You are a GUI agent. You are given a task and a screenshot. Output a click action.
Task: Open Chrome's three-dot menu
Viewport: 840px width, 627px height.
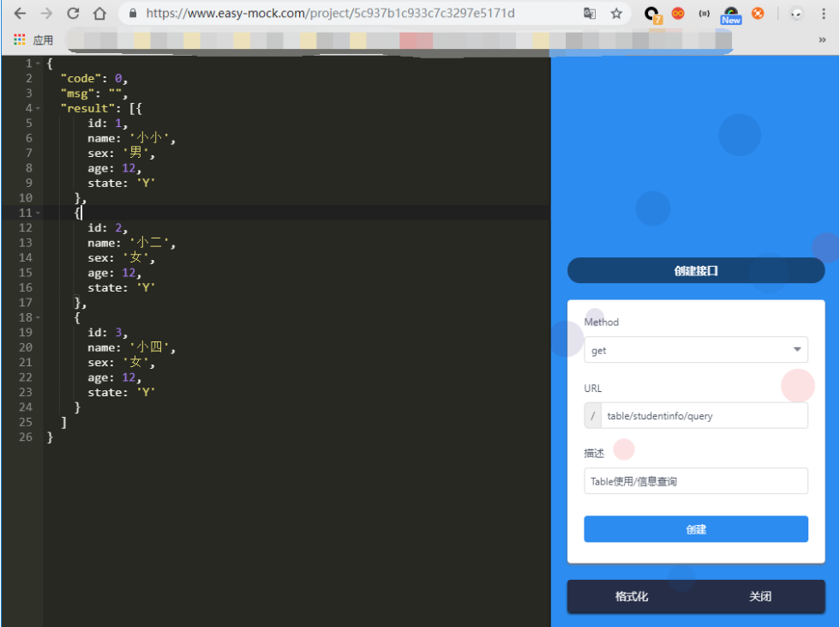tap(824, 12)
